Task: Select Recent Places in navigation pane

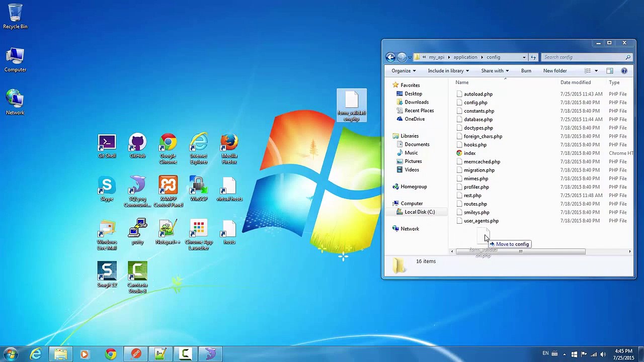Action: click(x=419, y=111)
